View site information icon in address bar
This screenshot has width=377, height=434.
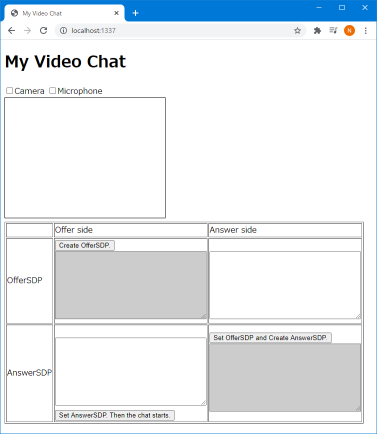click(x=63, y=31)
